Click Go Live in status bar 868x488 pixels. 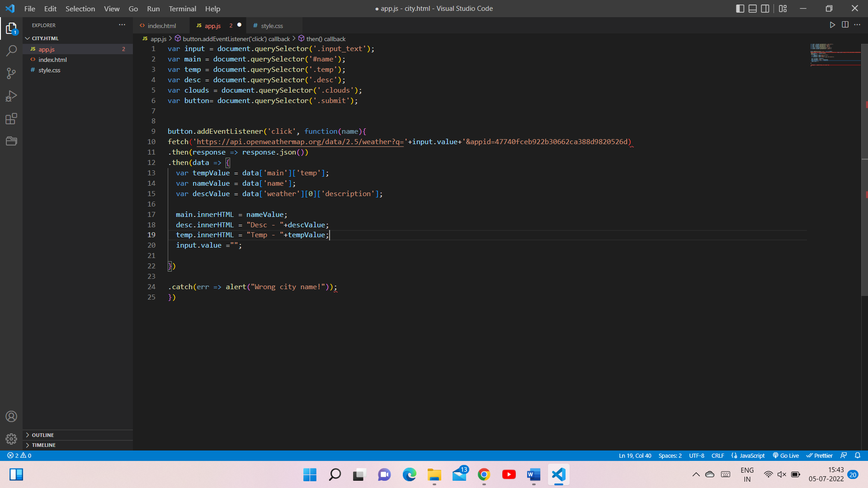click(786, 455)
